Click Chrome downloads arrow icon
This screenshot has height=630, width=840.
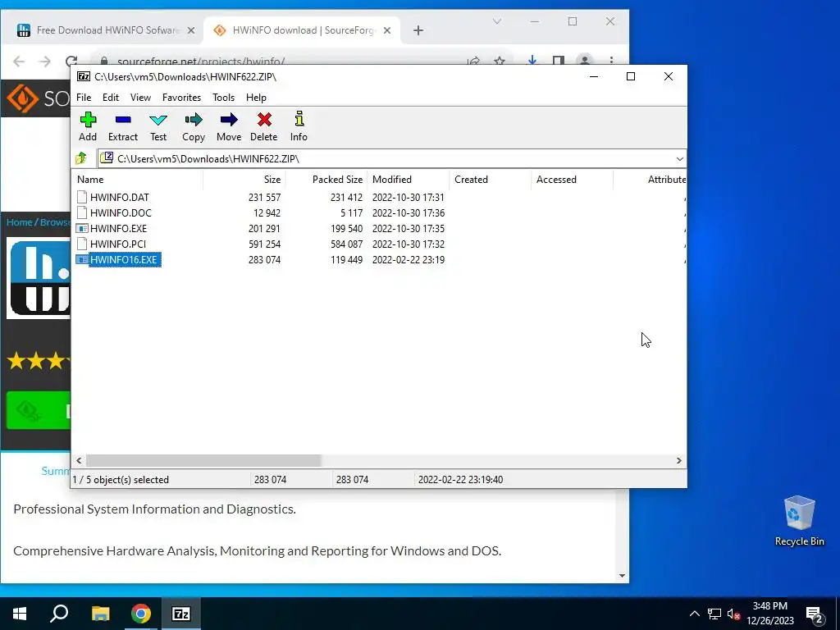532,61
